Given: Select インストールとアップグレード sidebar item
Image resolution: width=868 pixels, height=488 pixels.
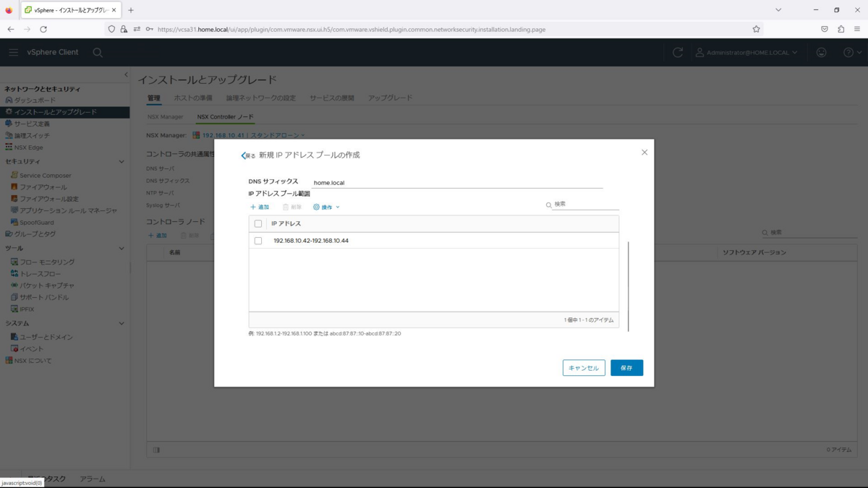Looking at the screenshot, I should tap(65, 112).
